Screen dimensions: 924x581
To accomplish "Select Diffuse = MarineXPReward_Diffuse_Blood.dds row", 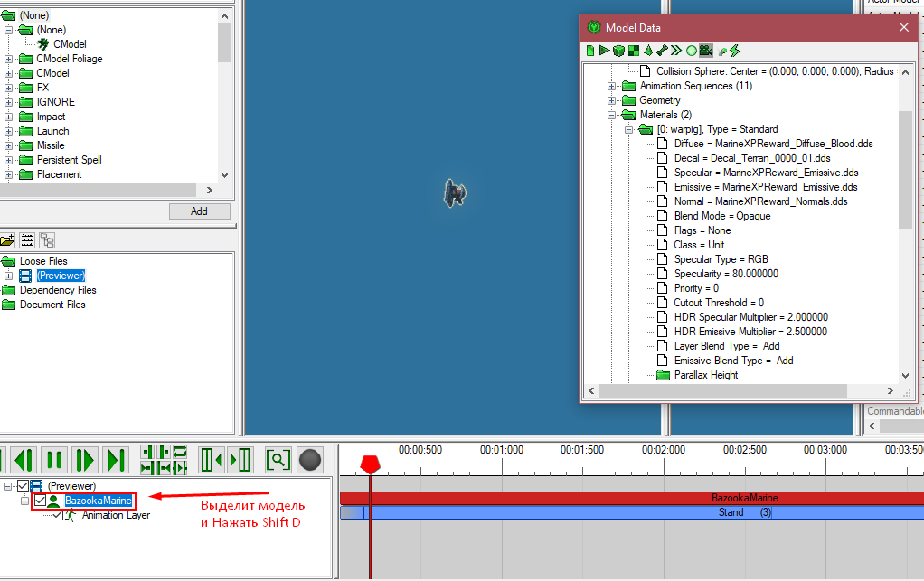I will pos(773,144).
